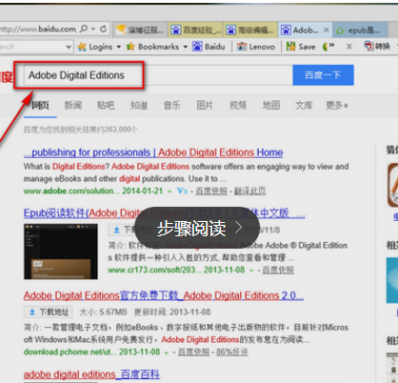398x383 pixels.
Task: Click the 步骤阅读 overlay button
Action: click(x=197, y=228)
